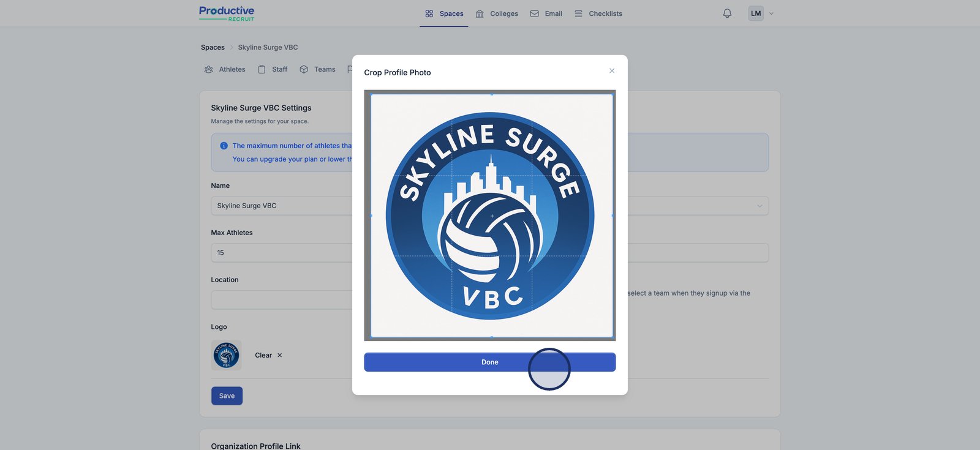Screen dimensions: 980x450
Task: Click the blue info icon in banner
Action: point(224,146)
